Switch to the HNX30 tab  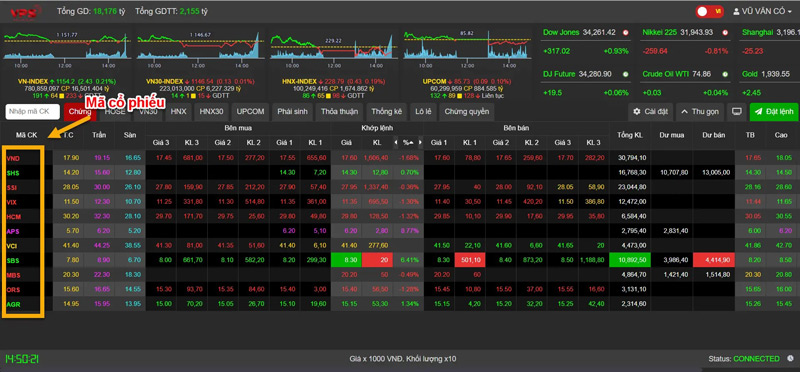click(212, 112)
